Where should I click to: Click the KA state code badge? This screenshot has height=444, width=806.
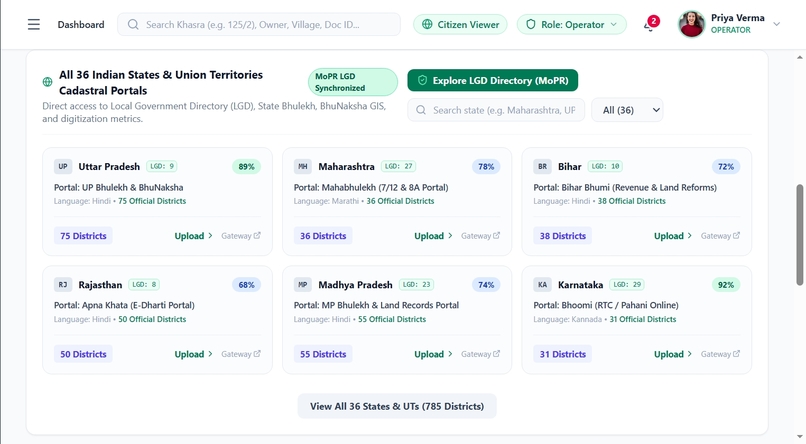point(542,285)
